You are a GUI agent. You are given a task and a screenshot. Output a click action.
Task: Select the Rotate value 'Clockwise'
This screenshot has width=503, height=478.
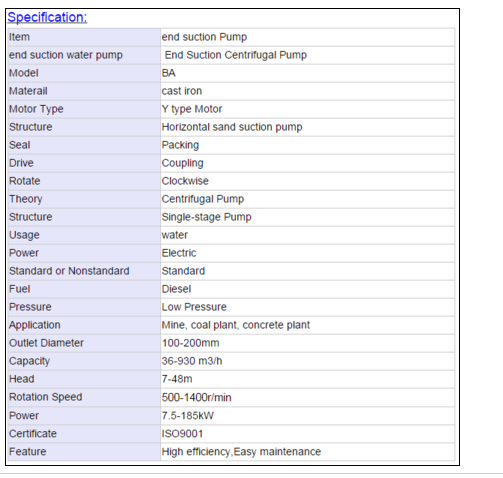point(185,181)
